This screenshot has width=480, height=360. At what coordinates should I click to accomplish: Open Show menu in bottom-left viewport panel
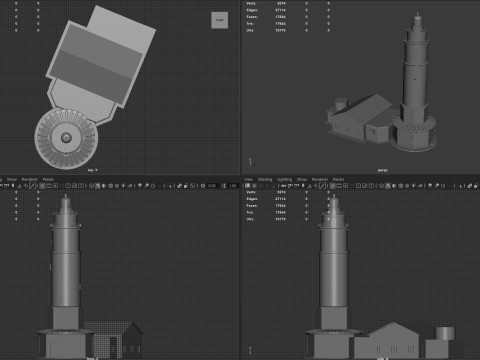pyautogui.click(x=12, y=179)
